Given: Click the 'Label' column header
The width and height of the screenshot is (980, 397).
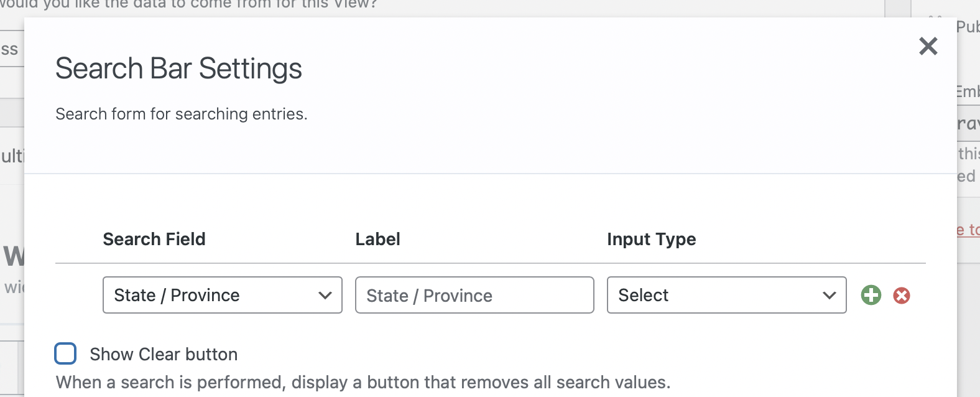Looking at the screenshot, I should [x=377, y=239].
